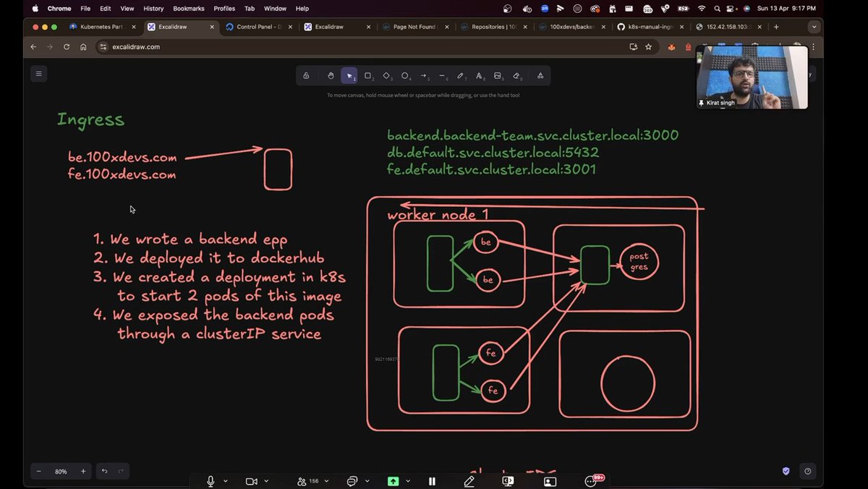
Task: Open the annotate pen tool in meeting bar
Action: click(x=469, y=481)
